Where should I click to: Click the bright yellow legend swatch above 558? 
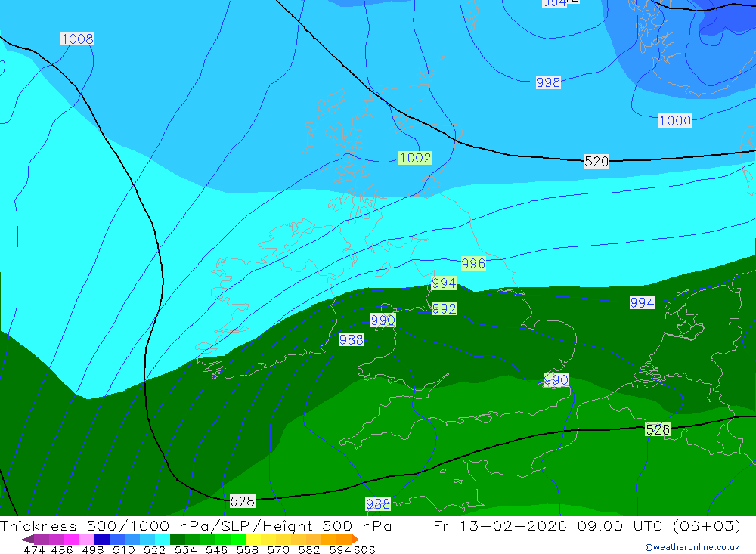[253, 539]
